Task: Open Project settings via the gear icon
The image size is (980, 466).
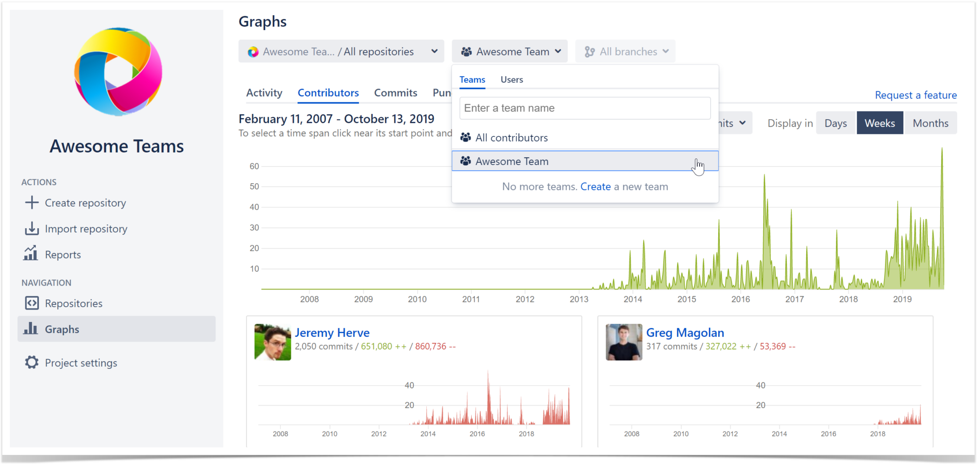Action: 32,362
